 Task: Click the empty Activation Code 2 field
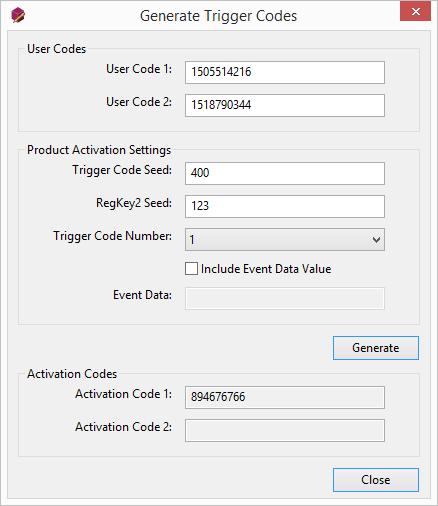tap(285, 430)
